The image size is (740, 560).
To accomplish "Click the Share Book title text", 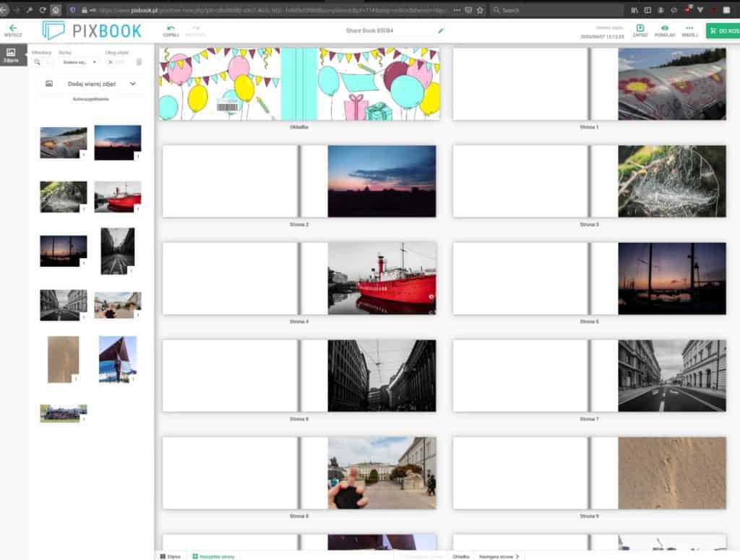I will point(369,30).
